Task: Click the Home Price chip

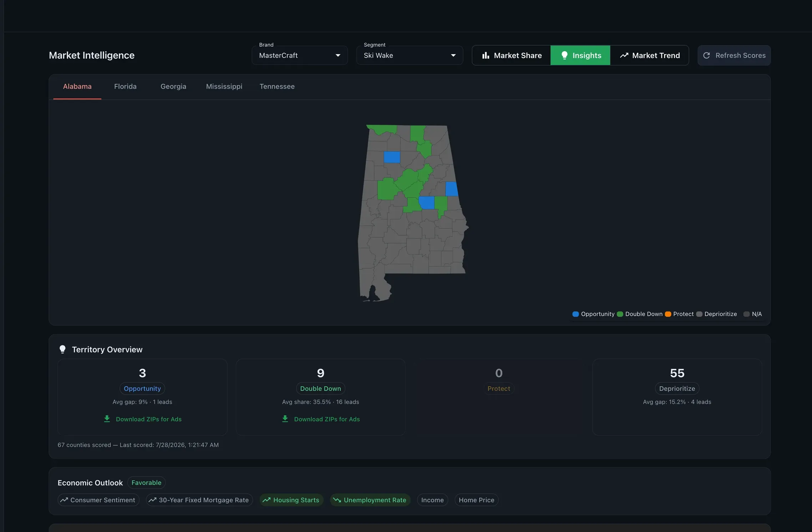Action: pyautogui.click(x=477, y=500)
